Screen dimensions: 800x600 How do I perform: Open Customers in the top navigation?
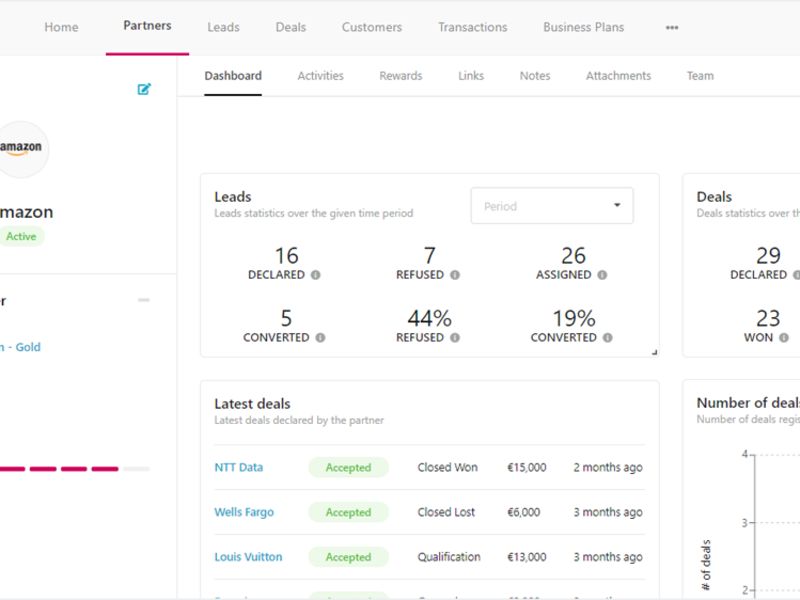pyautogui.click(x=372, y=27)
